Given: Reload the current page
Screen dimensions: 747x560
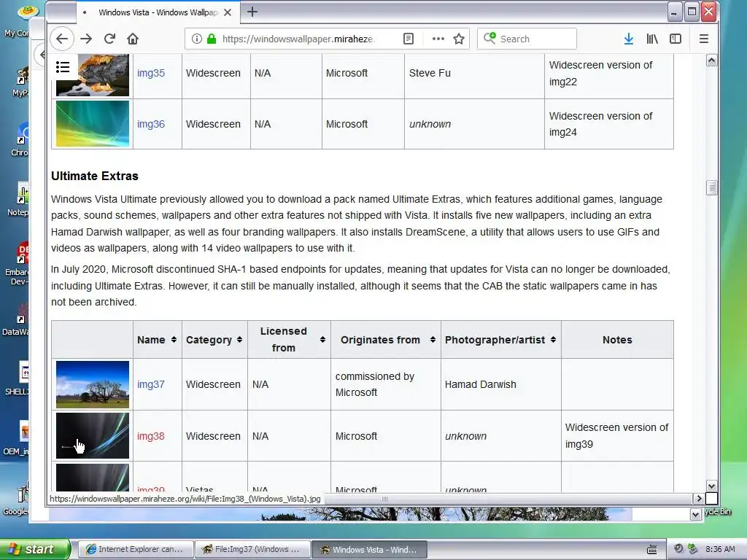Looking at the screenshot, I should pos(109,39).
